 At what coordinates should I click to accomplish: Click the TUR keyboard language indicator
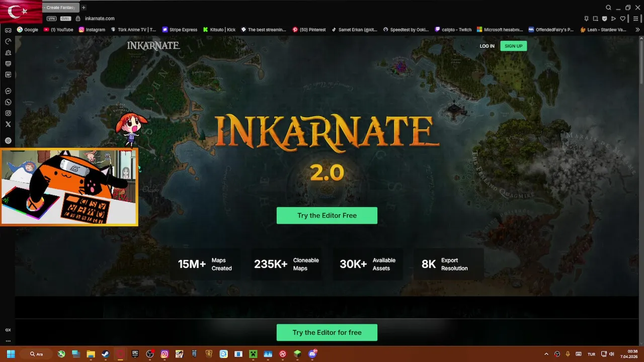(592, 354)
